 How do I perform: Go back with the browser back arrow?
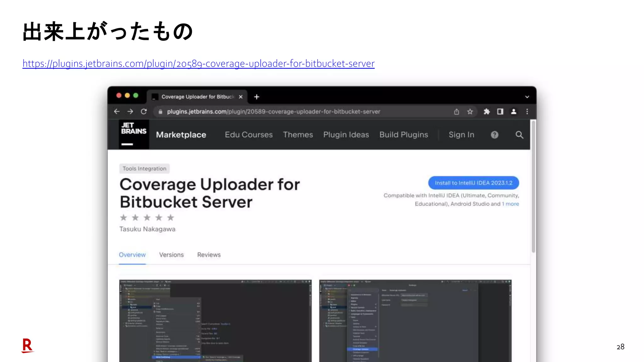point(117,112)
